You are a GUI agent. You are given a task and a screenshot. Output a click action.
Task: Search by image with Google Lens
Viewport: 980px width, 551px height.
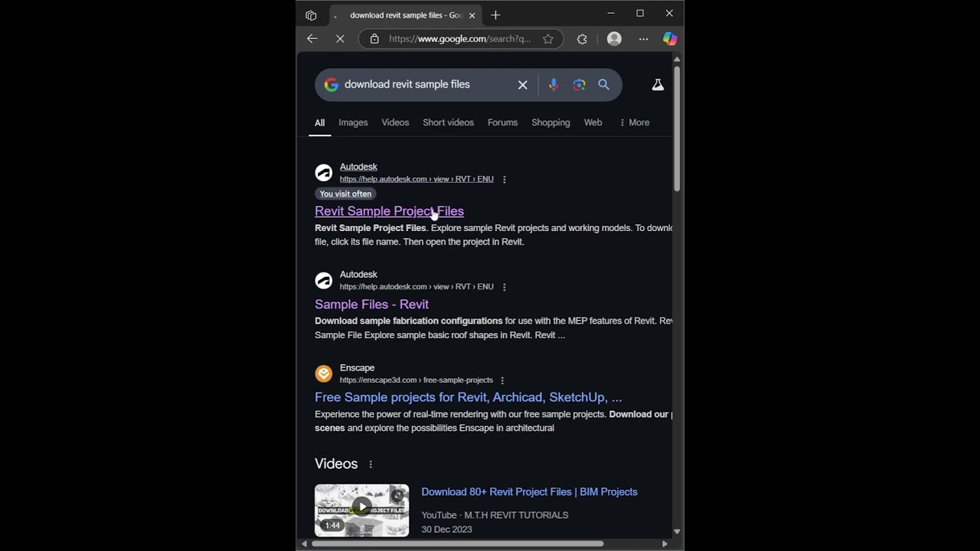tap(579, 85)
